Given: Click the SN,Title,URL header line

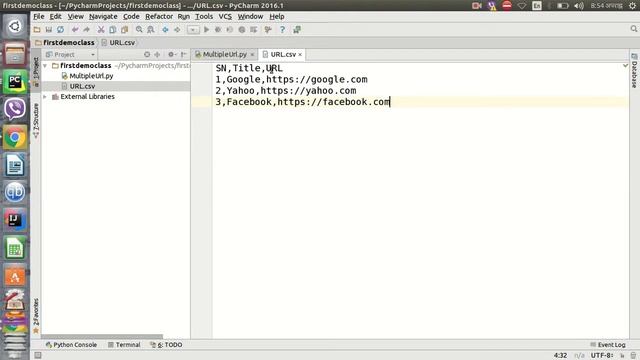Looking at the screenshot, I should (x=249, y=68).
